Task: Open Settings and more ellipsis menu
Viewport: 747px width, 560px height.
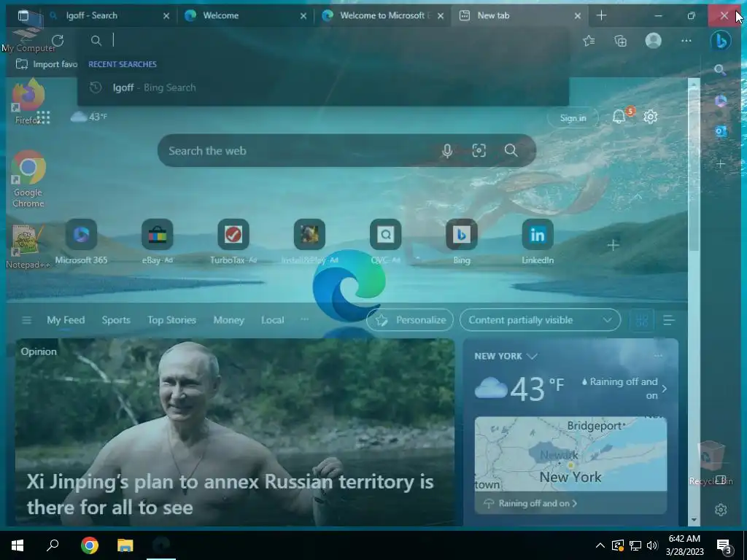Action: (x=686, y=41)
